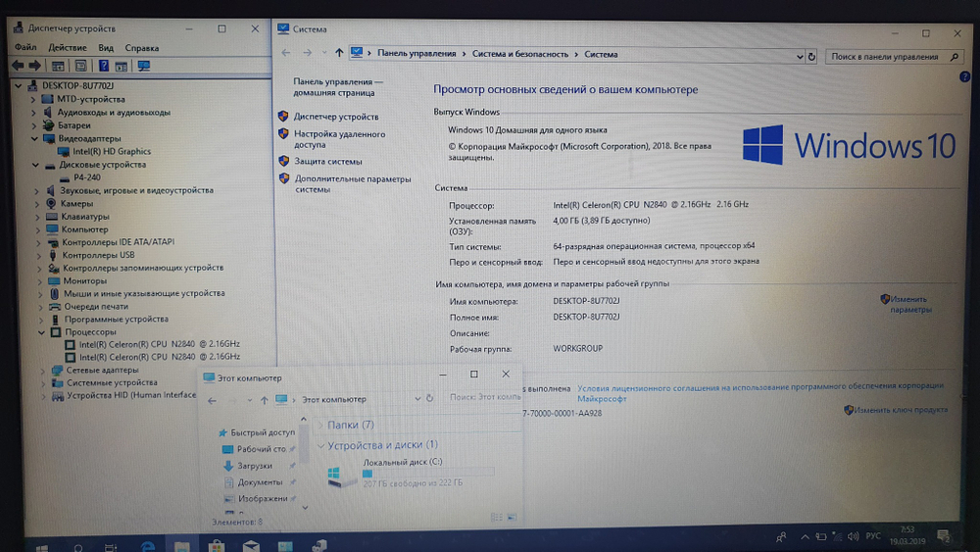Expand the Мониторы node
This screenshot has width=980, height=552.
[39, 281]
